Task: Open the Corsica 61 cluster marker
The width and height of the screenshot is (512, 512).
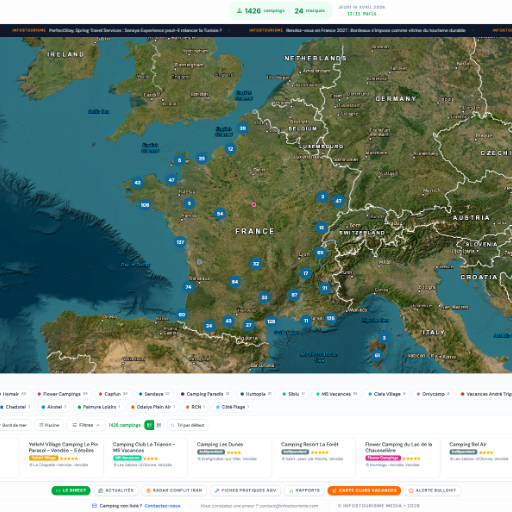Action: click(377, 355)
